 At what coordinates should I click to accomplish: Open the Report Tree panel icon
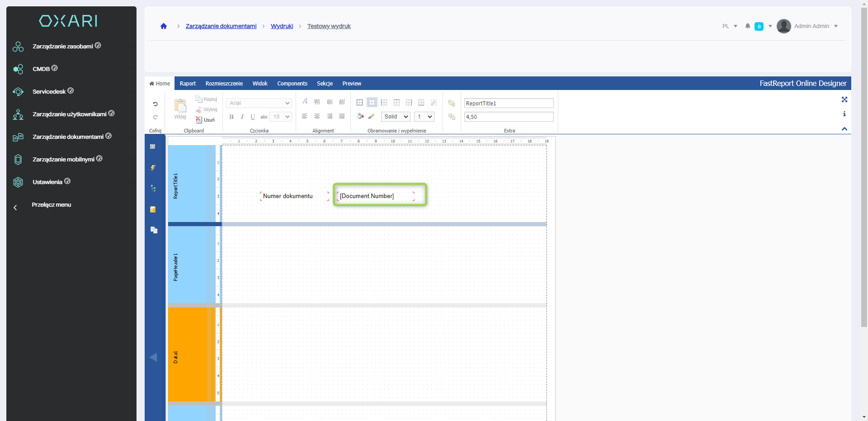click(x=153, y=189)
